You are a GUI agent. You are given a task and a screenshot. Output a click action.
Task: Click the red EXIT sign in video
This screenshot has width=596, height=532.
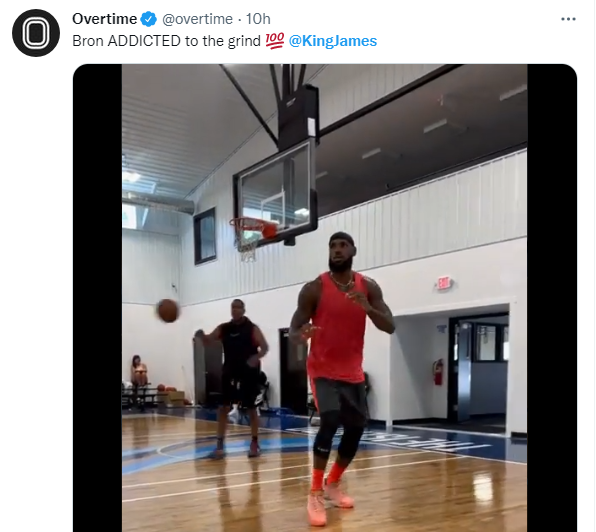444,283
